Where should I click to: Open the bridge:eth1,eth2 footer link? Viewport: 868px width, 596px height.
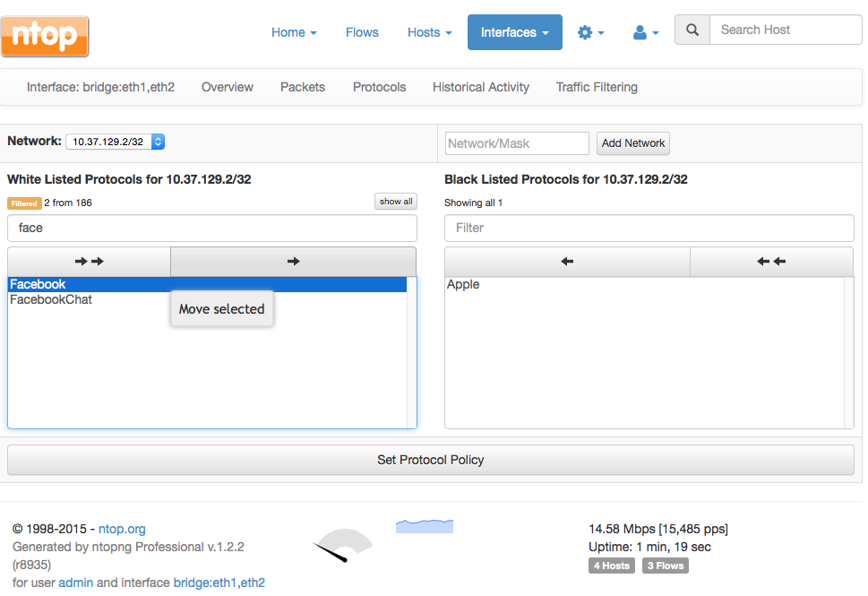click(x=219, y=583)
